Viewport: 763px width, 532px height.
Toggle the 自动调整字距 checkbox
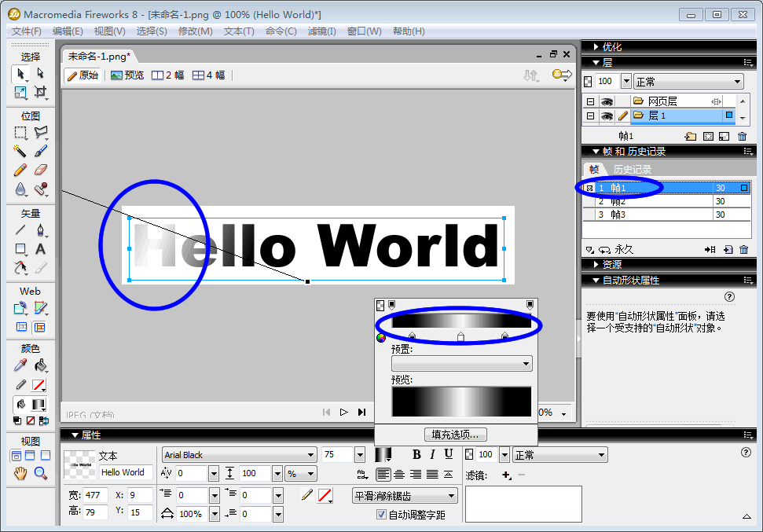tap(382, 515)
